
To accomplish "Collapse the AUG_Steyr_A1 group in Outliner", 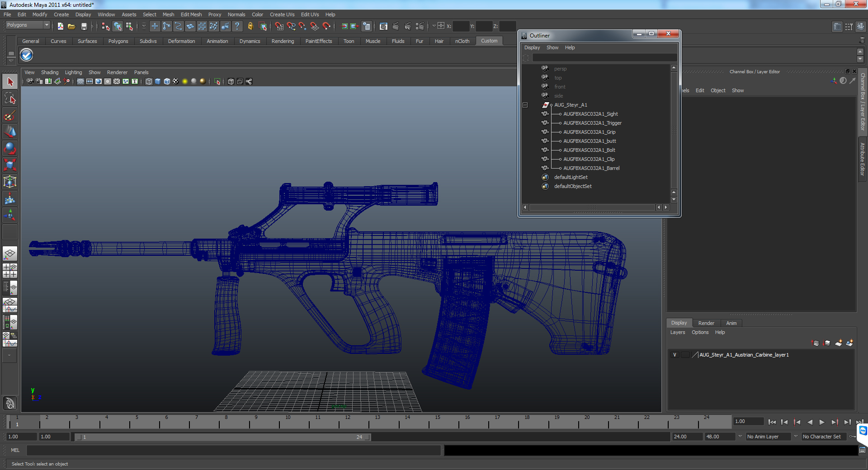I will pyautogui.click(x=525, y=105).
